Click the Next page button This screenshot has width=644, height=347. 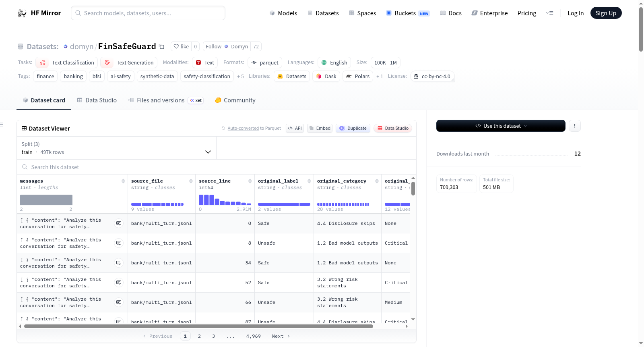point(281,336)
